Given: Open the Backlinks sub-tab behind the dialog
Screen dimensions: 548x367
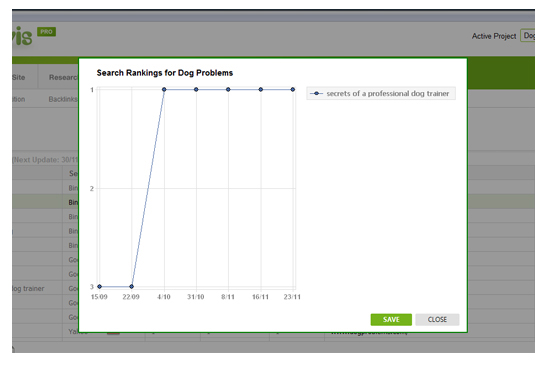Looking at the screenshot, I should (63, 99).
